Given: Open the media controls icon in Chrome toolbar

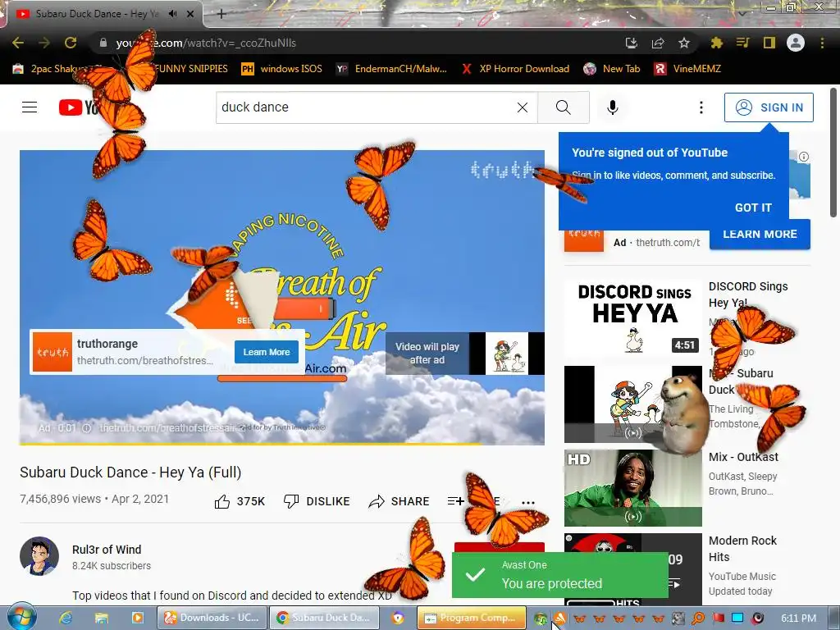Looking at the screenshot, I should [x=742, y=43].
